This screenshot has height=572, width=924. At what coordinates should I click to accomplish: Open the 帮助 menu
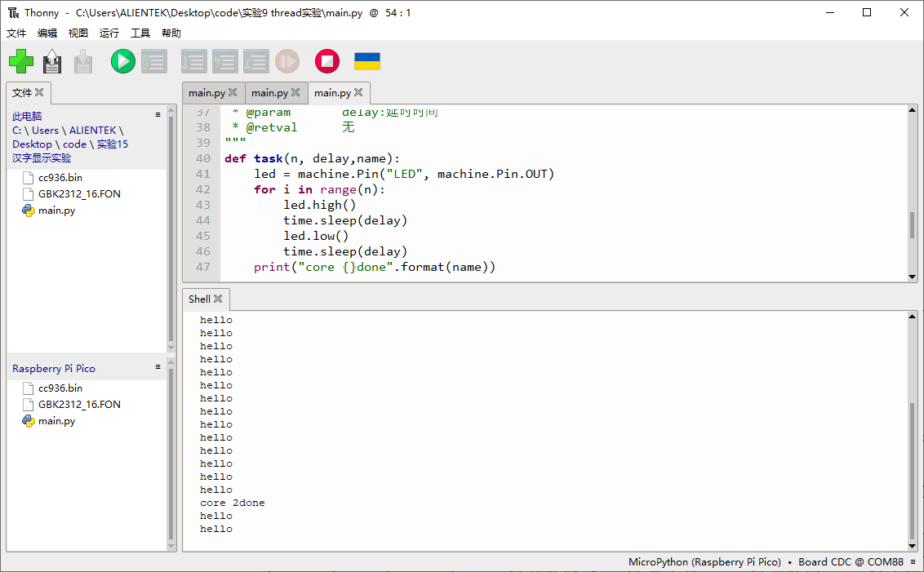pyautogui.click(x=171, y=33)
